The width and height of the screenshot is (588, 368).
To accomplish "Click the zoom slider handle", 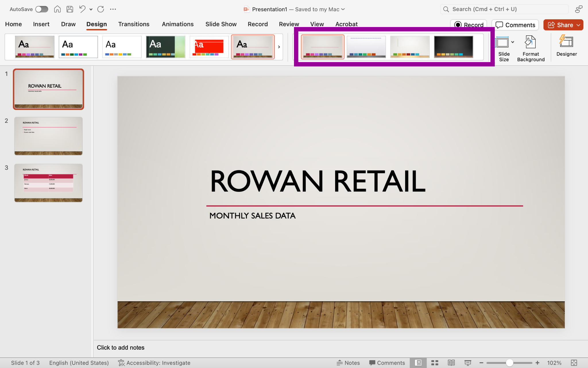I will (x=510, y=363).
